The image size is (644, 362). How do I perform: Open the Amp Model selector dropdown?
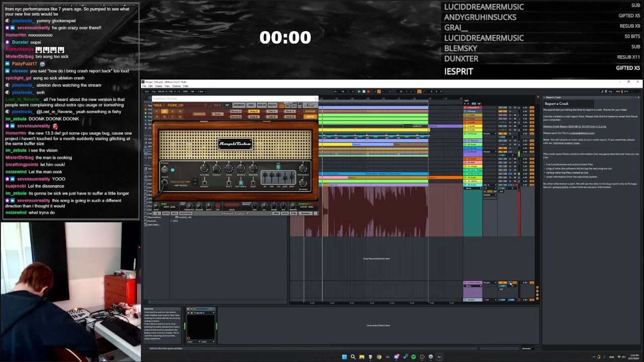pyautogui.click(x=181, y=182)
